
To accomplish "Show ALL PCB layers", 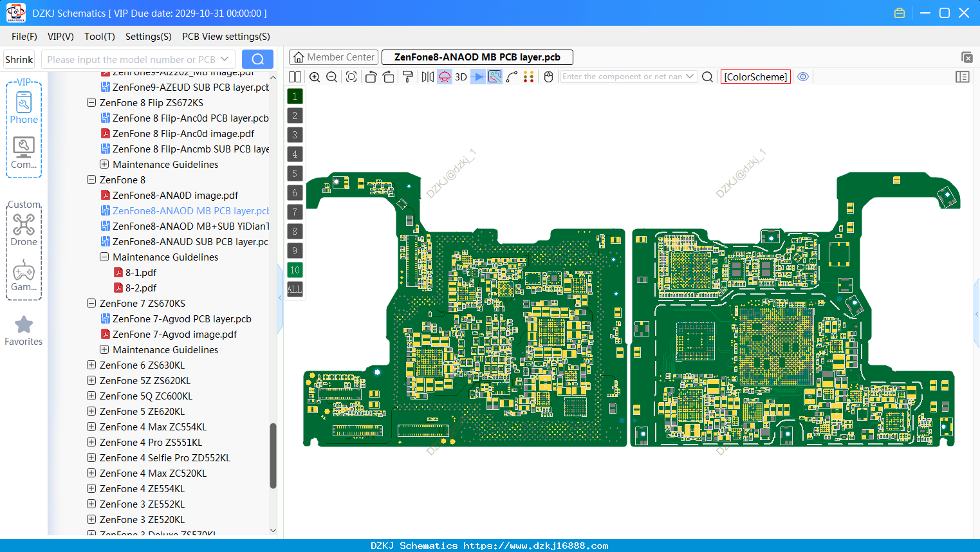I will (x=295, y=289).
